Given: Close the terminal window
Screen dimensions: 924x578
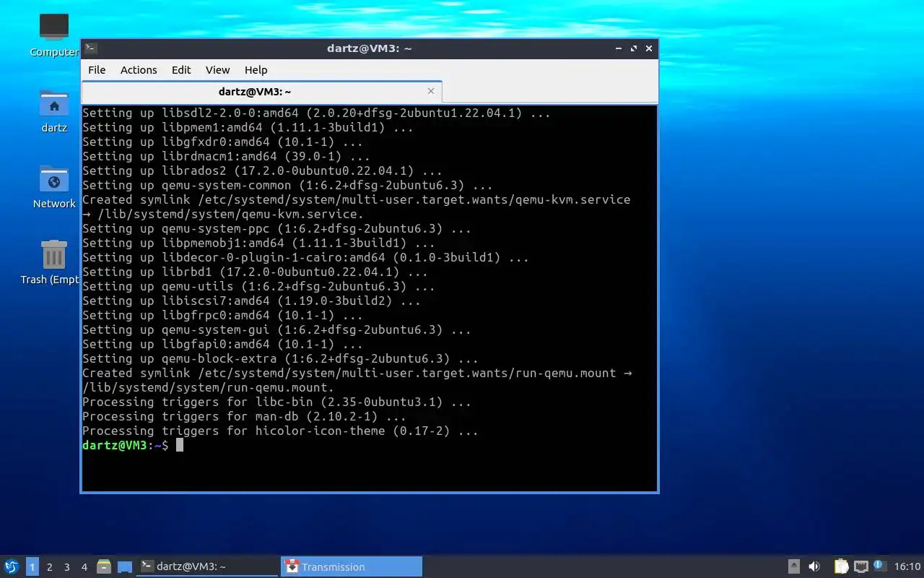Looking at the screenshot, I should pyautogui.click(x=649, y=48).
